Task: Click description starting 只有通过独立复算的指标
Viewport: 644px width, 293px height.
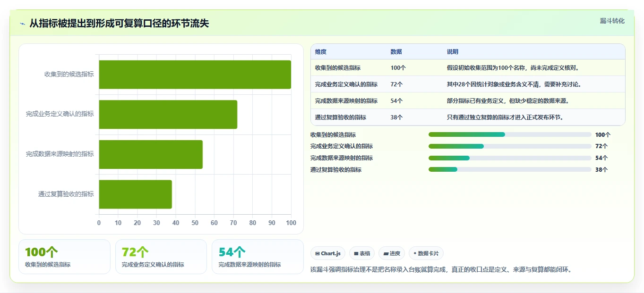Action: coord(507,117)
